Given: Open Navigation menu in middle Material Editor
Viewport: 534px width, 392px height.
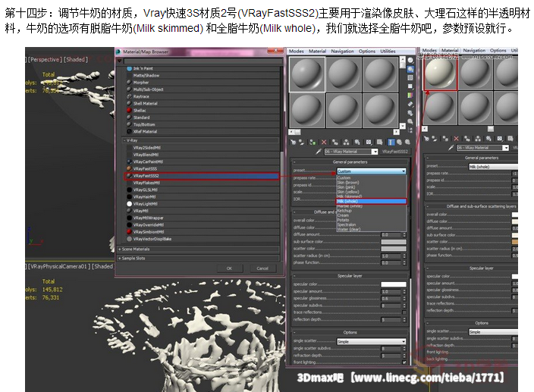Looking at the screenshot, I should pyautogui.click(x=342, y=51).
